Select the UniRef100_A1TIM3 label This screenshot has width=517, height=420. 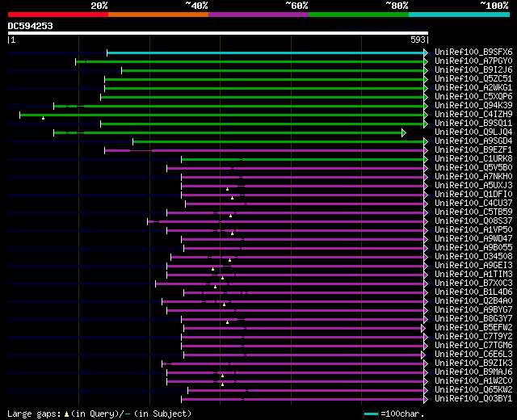point(473,275)
